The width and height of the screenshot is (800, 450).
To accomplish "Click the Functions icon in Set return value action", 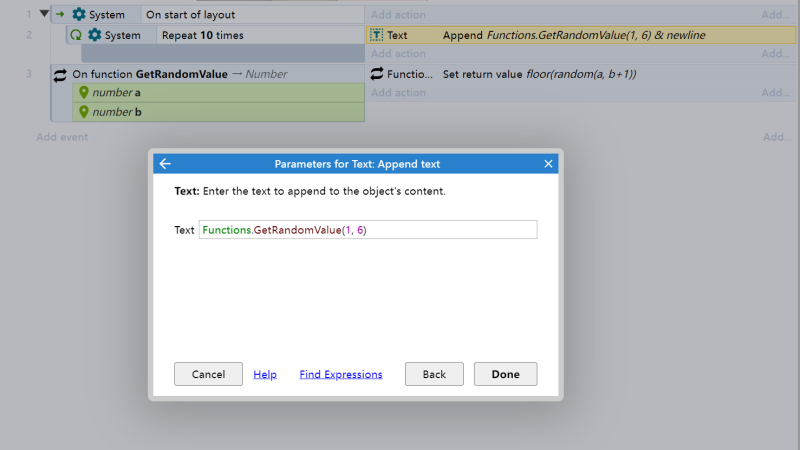I will 377,74.
